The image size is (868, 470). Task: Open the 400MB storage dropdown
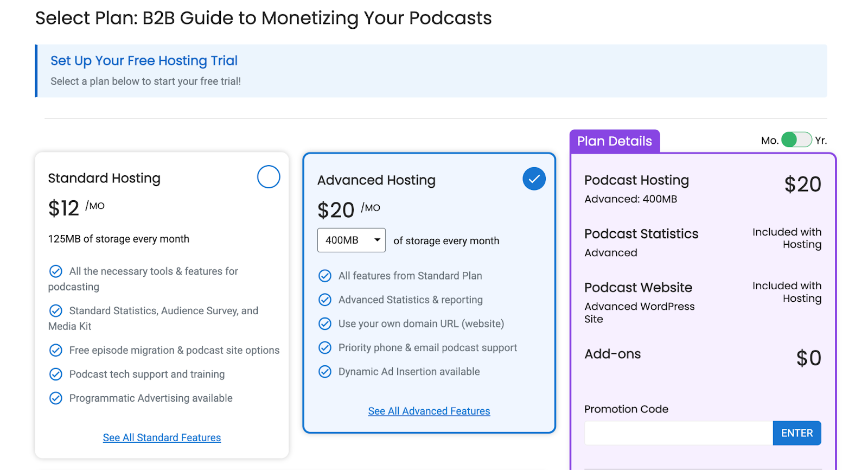[x=351, y=240]
